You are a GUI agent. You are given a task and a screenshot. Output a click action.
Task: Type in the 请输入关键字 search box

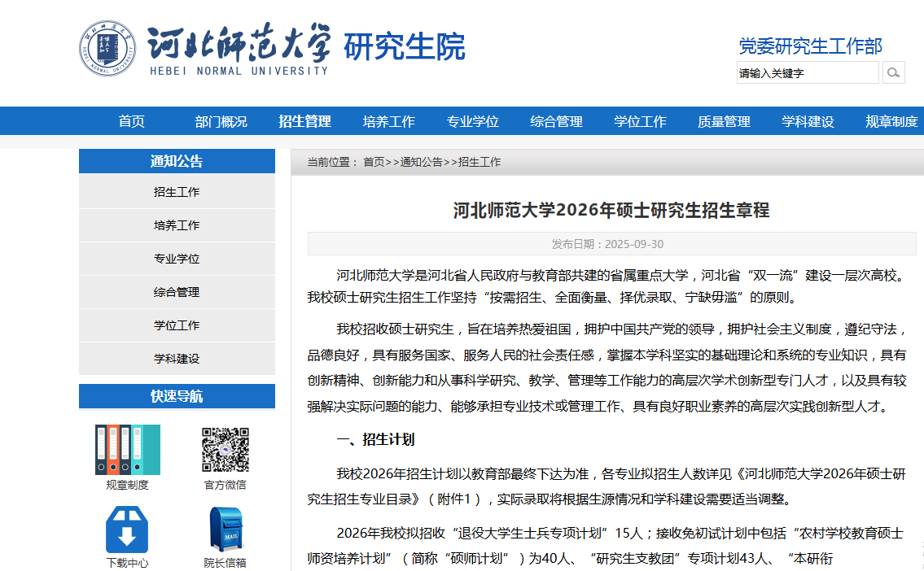(x=807, y=73)
